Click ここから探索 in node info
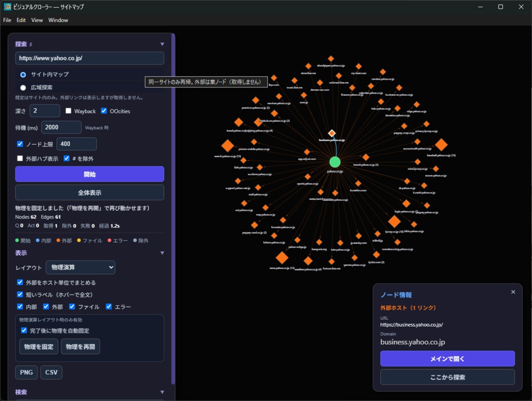This screenshot has height=401, width=532. point(447,377)
